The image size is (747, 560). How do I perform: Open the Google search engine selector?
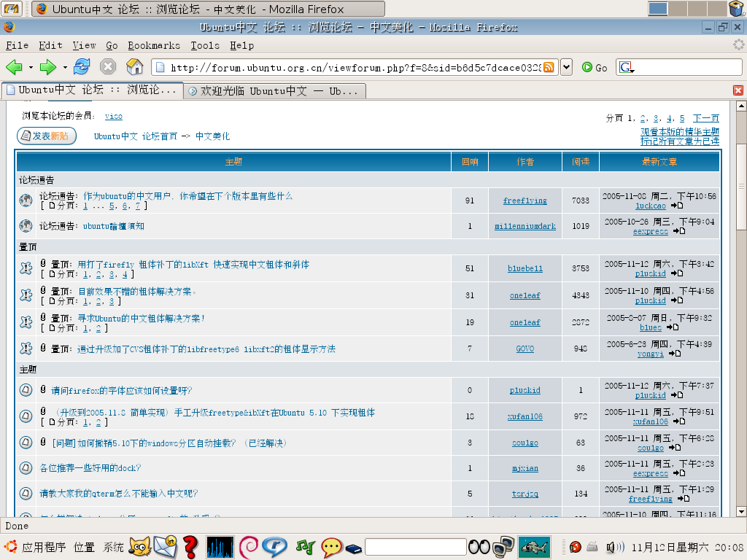pyautogui.click(x=627, y=68)
